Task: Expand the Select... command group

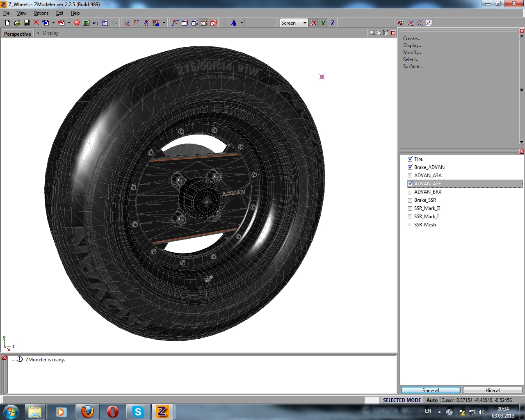Action: click(411, 59)
